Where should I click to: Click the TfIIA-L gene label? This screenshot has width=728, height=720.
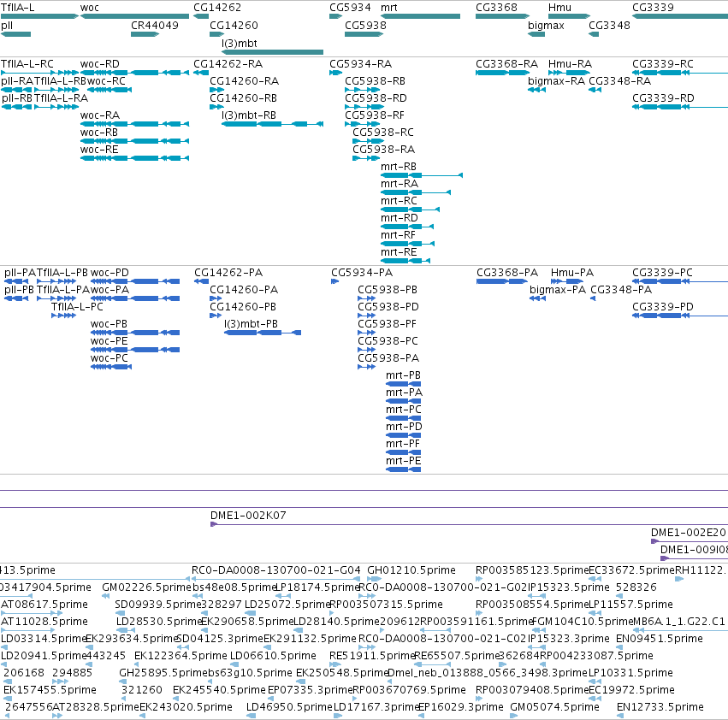[x=17, y=8]
